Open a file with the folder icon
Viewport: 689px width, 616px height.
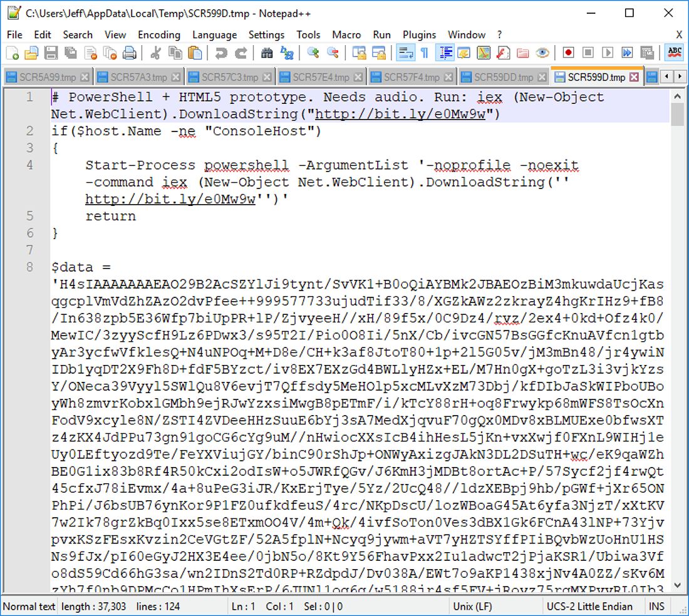click(x=31, y=53)
